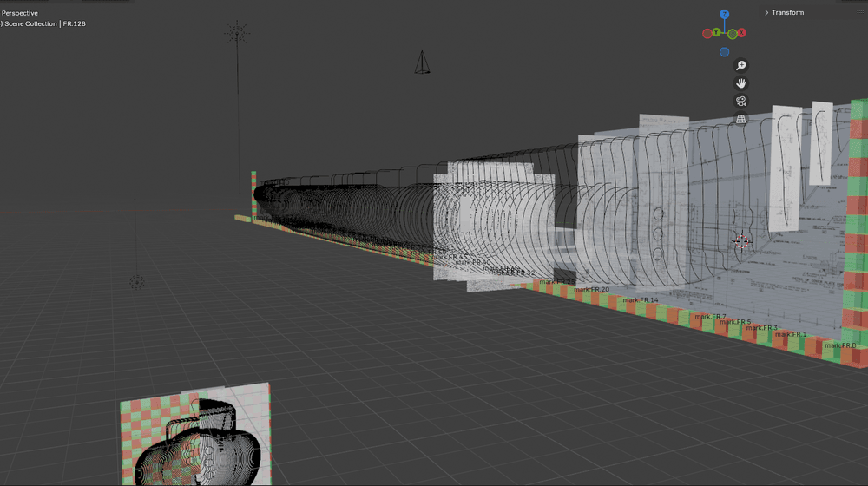Toggle camera view with the camera icon
The image size is (868, 486).
(x=740, y=101)
